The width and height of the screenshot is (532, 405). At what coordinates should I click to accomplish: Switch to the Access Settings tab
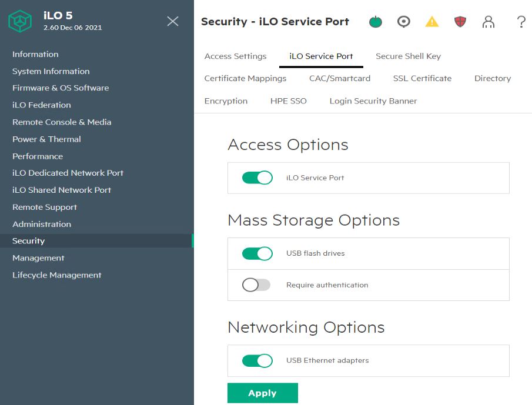[x=235, y=56]
